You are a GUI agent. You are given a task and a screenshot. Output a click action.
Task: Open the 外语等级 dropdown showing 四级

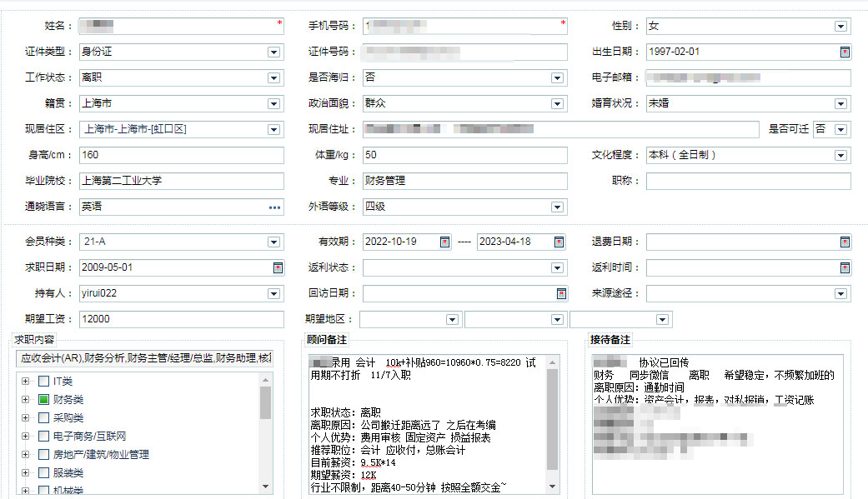click(x=557, y=207)
